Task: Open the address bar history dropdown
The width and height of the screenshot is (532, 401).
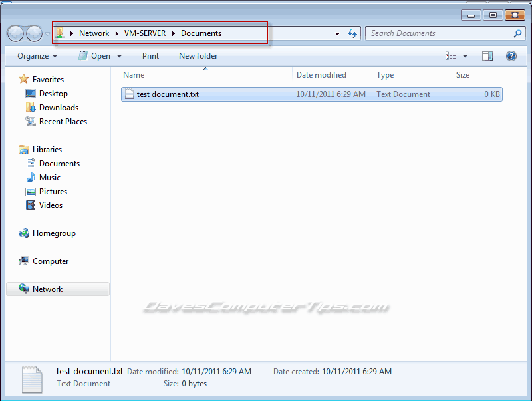Action: tap(337, 34)
